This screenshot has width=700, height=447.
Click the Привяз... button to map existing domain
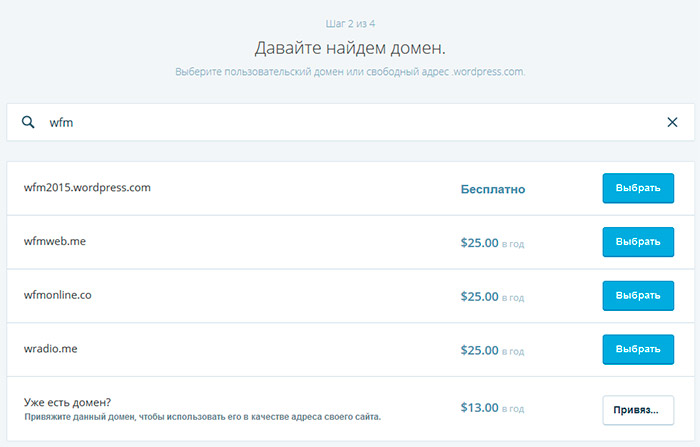point(637,409)
